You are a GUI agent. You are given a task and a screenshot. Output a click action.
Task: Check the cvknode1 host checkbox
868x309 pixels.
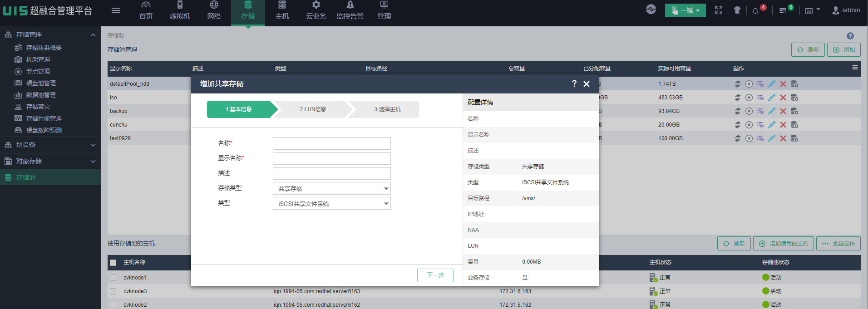pos(113,278)
